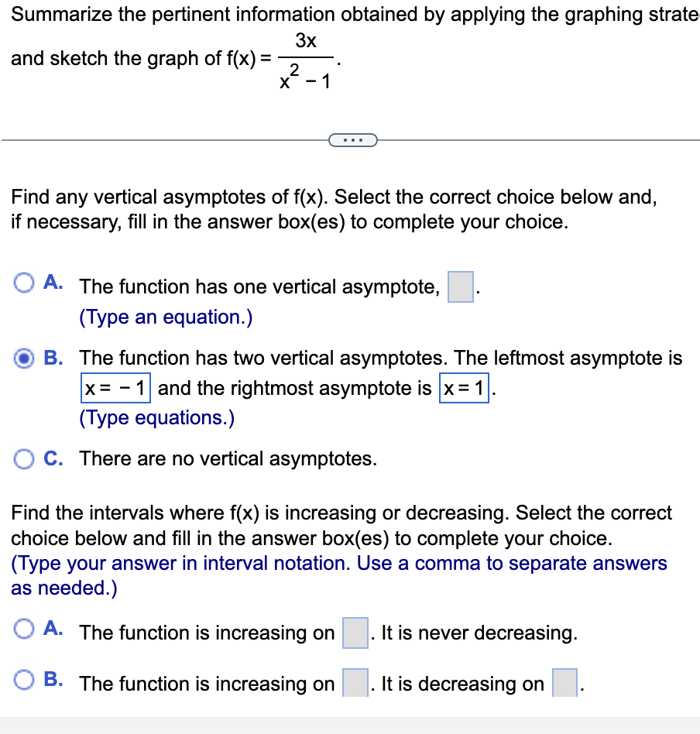Click the ellipsis expander on the divider line
The image size is (700, 734).
click(x=354, y=139)
